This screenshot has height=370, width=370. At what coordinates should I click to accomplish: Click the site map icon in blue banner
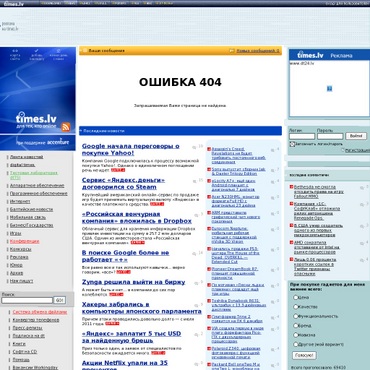click(x=15, y=51)
